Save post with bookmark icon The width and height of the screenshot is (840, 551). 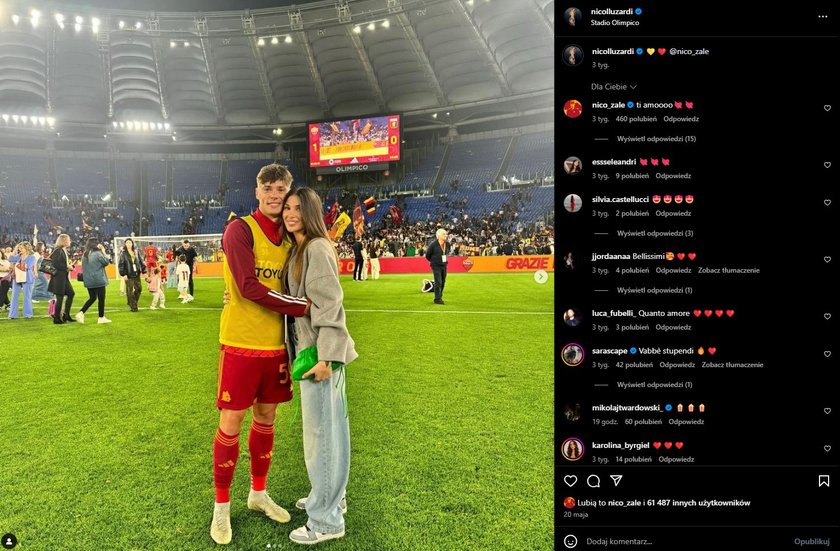pos(823,481)
